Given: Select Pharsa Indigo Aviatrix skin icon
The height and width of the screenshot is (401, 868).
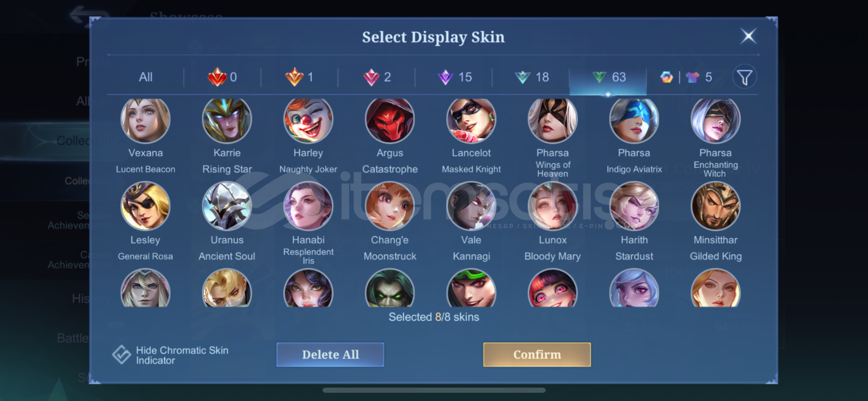Looking at the screenshot, I should coord(634,120).
